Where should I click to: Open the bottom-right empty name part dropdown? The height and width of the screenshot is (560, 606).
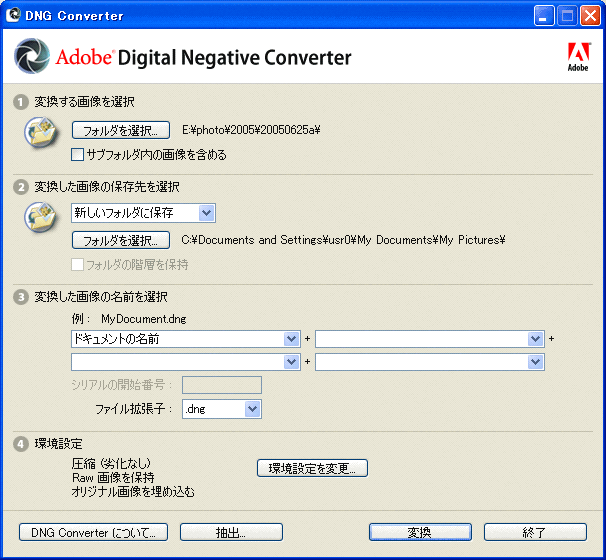pyautogui.click(x=535, y=362)
